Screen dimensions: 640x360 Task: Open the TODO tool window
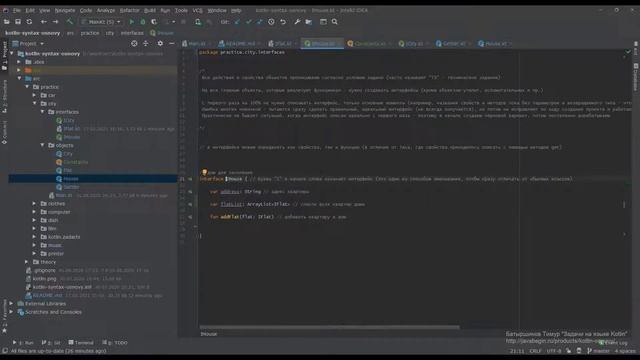115,343
